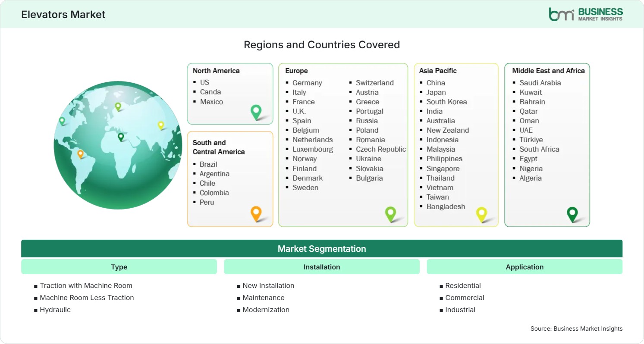
Task: Click the Modernization item
Action: pos(266,310)
